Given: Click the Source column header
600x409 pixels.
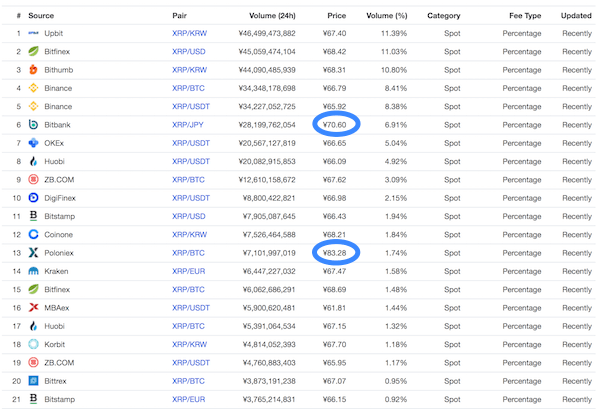Looking at the screenshot, I should [x=41, y=16].
